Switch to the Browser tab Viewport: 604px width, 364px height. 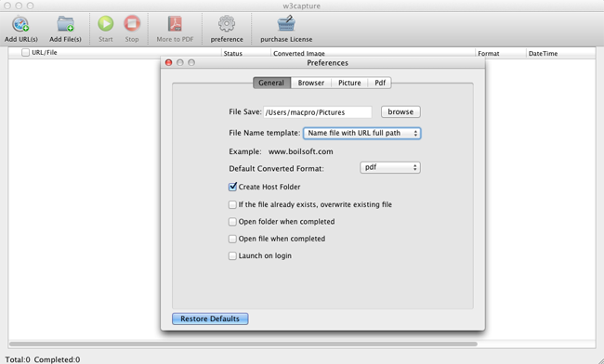pos(311,83)
